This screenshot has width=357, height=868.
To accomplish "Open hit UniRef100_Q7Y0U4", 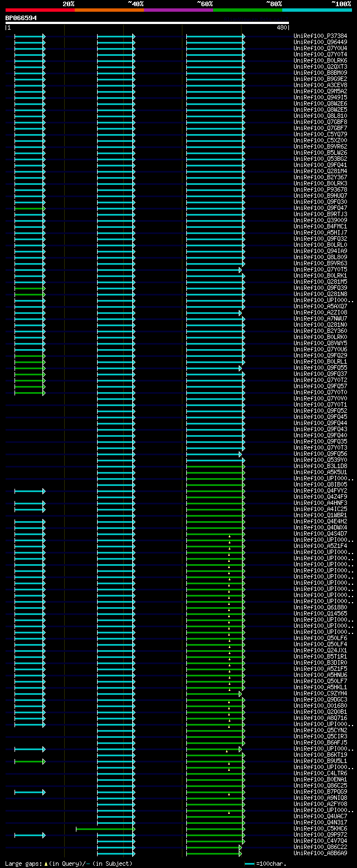I will pos(320,48).
